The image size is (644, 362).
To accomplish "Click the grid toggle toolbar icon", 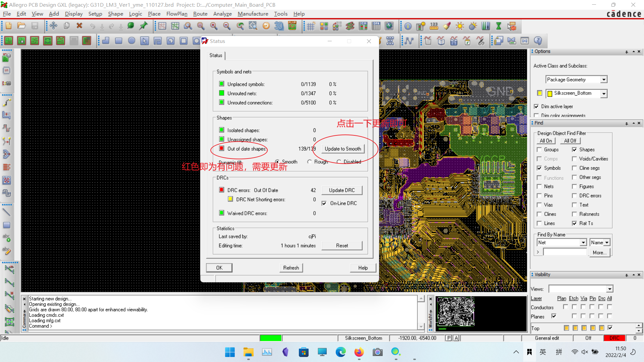I will [x=311, y=26].
